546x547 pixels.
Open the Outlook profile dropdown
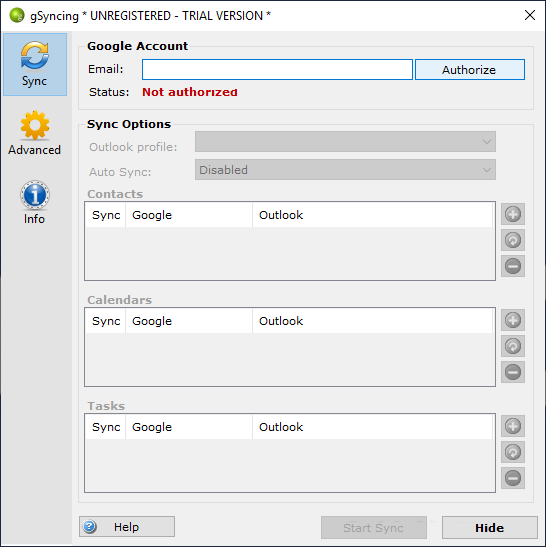pos(345,142)
